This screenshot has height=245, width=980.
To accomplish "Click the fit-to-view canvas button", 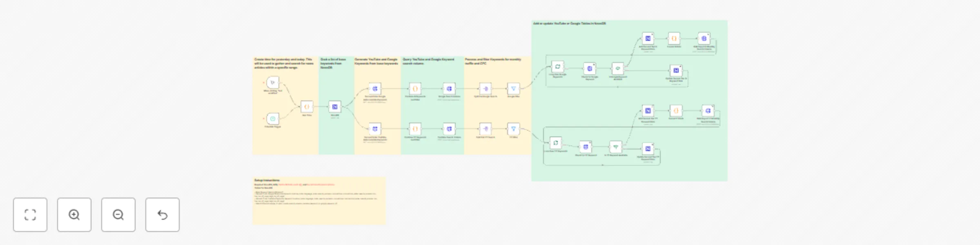I will 30,215.
